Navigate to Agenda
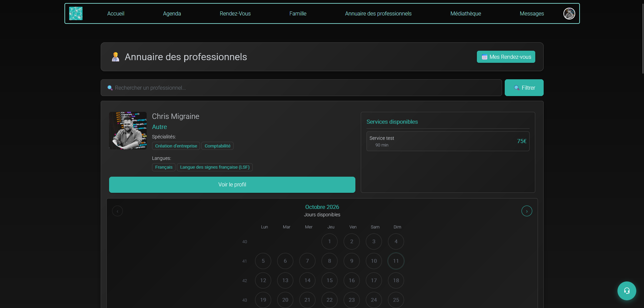This screenshot has height=308, width=644. click(172, 13)
